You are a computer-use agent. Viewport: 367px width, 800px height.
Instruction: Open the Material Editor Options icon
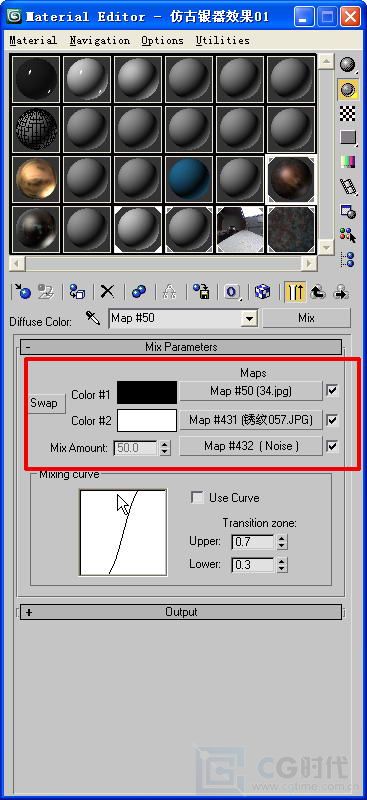coord(348,211)
